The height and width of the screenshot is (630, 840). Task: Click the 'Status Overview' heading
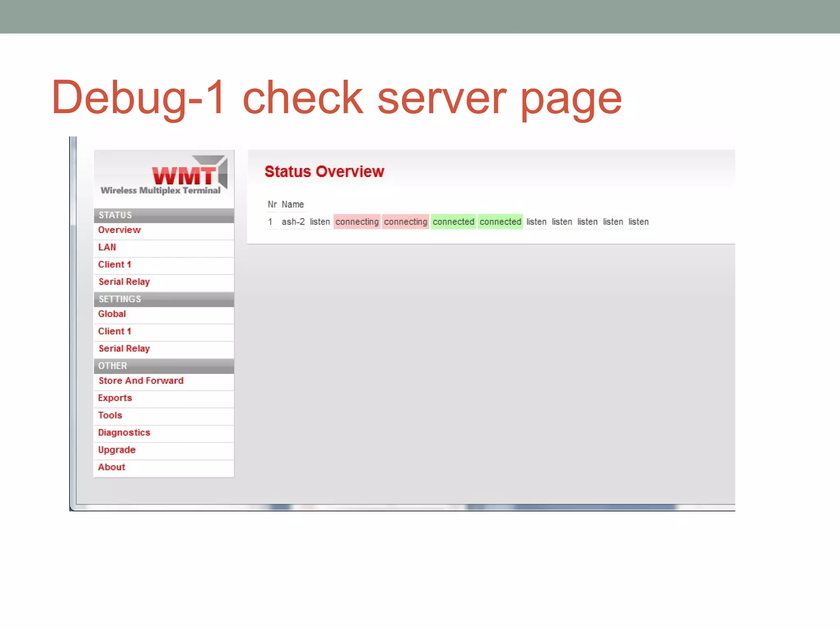pyautogui.click(x=324, y=171)
